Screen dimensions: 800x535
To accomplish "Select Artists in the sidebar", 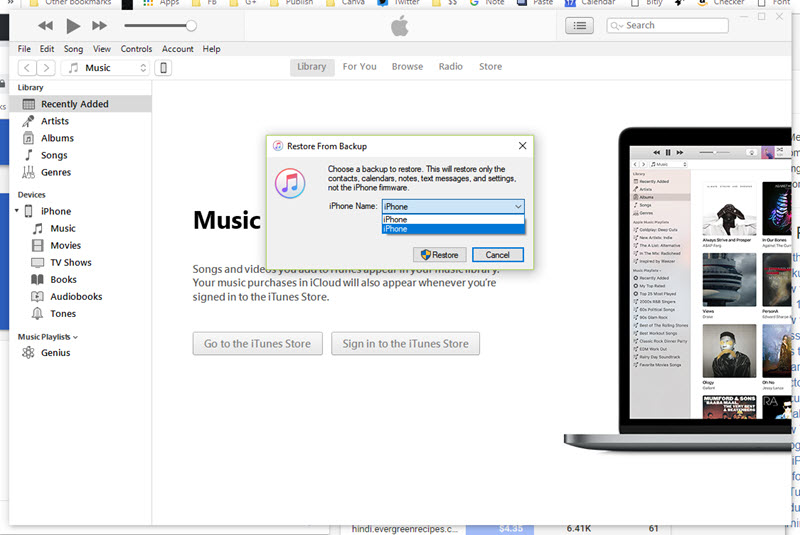I will [80, 121].
